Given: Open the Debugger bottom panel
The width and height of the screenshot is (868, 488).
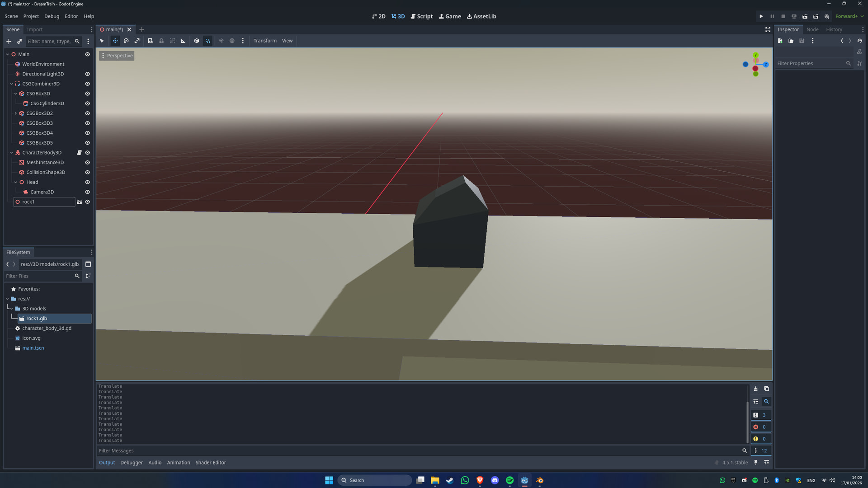Looking at the screenshot, I should (x=131, y=462).
